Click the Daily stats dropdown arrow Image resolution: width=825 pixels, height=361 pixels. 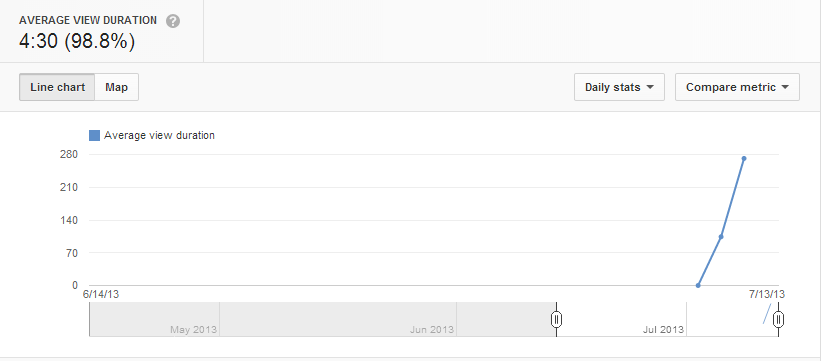click(x=650, y=87)
